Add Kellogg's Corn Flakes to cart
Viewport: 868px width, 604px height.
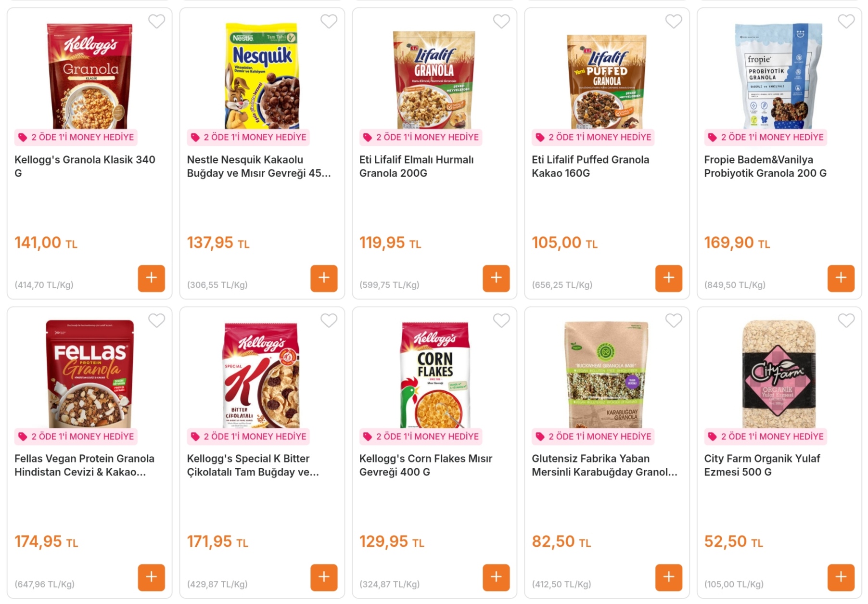pos(496,577)
